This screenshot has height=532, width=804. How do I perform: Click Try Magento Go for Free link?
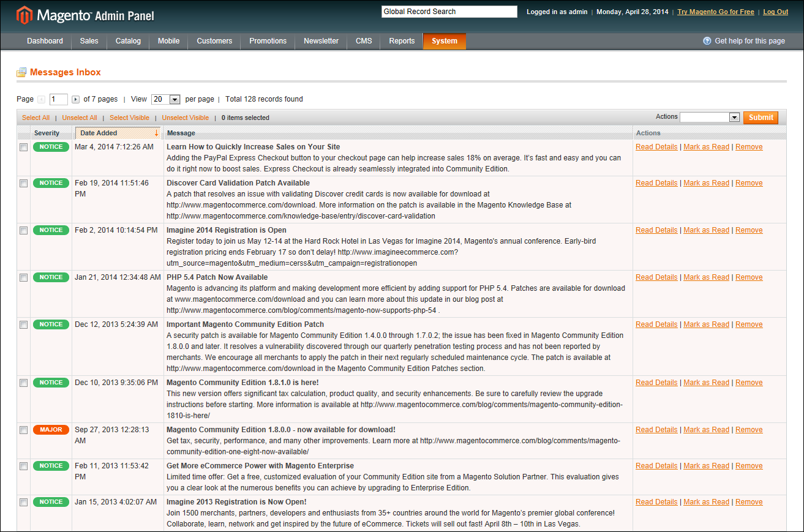point(716,12)
